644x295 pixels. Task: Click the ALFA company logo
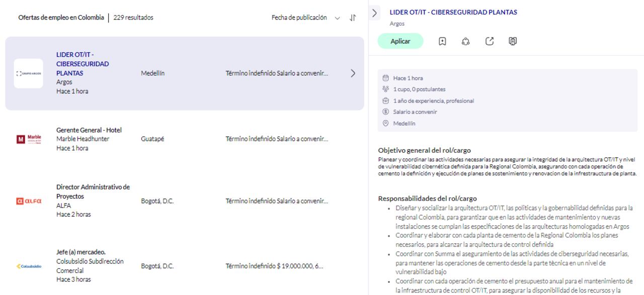tap(28, 201)
